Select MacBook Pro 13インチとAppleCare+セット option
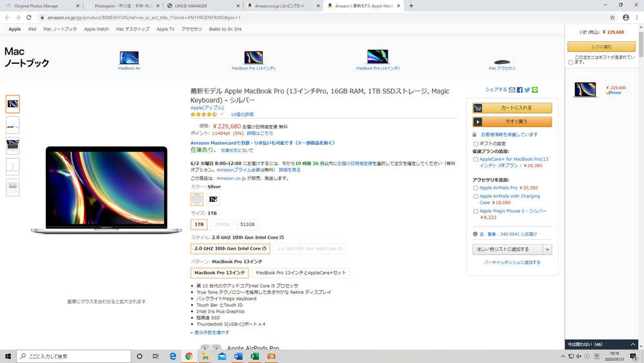 point(301,273)
